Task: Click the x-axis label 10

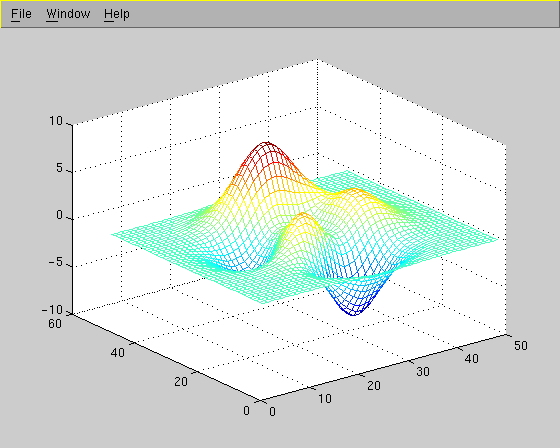Action: click(x=325, y=398)
